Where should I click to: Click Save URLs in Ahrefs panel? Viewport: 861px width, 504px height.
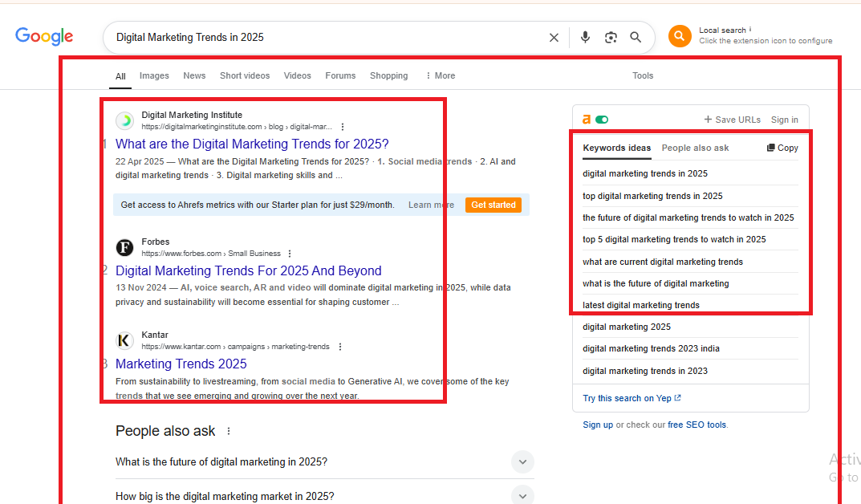[x=733, y=120]
